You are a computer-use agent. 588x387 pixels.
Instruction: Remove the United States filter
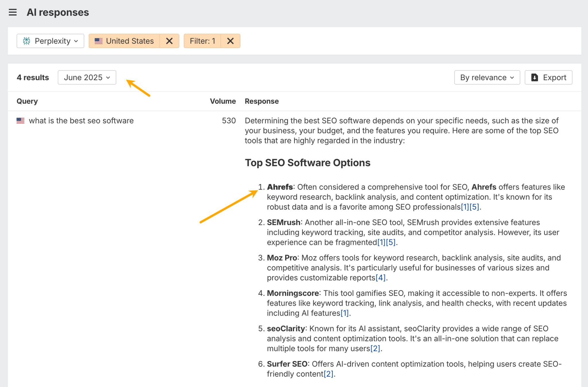pos(169,41)
